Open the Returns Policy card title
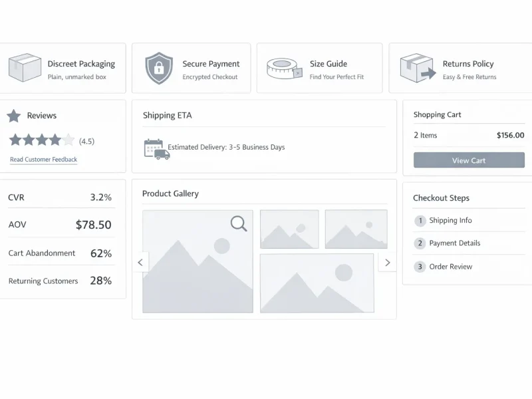The height and width of the screenshot is (399, 532). pyautogui.click(x=468, y=64)
